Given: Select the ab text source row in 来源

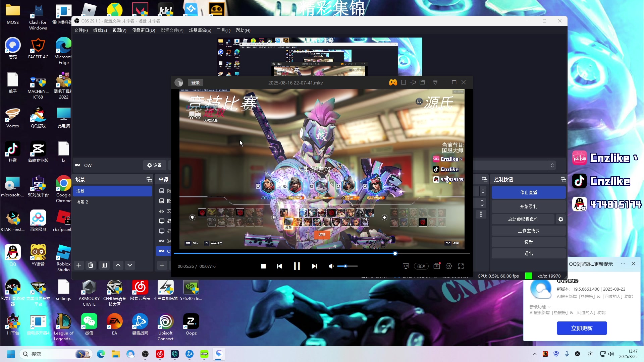Looking at the screenshot, I should click(164, 211).
